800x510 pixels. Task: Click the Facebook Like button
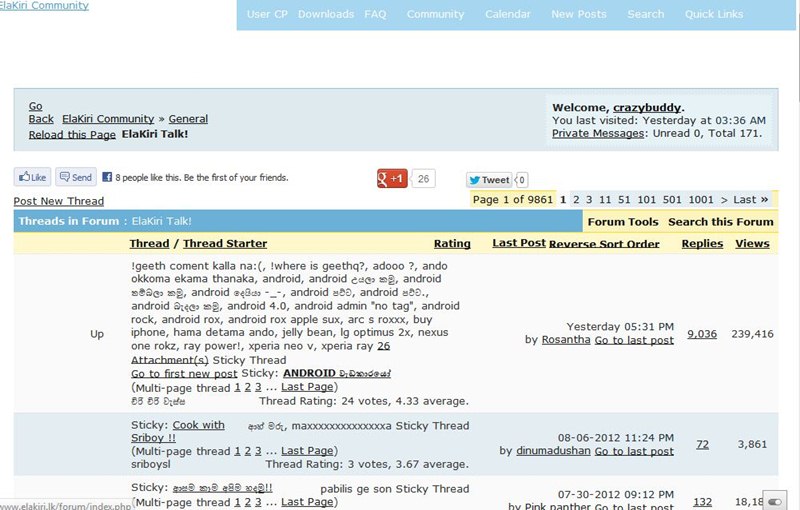coord(32,177)
